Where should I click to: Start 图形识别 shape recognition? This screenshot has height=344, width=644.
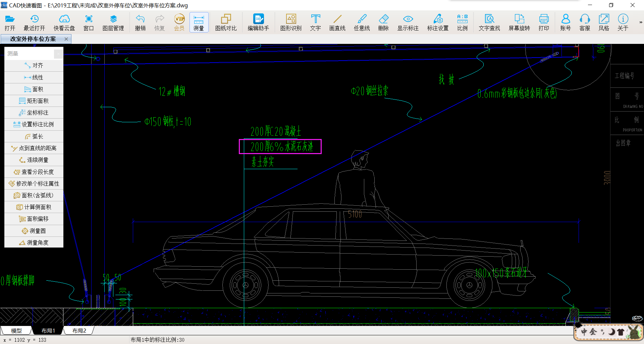click(291, 23)
